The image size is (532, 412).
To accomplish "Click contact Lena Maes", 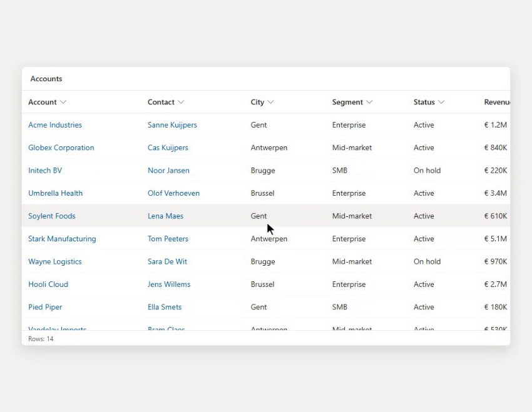I will point(165,216).
